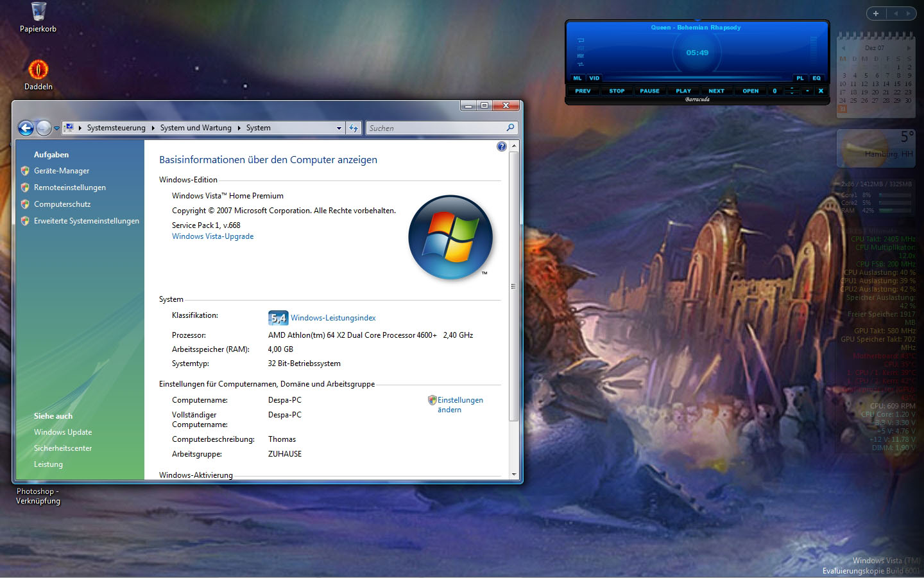Open the Windows-Leistungsindex link

pyautogui.click(x=333, y=318)
